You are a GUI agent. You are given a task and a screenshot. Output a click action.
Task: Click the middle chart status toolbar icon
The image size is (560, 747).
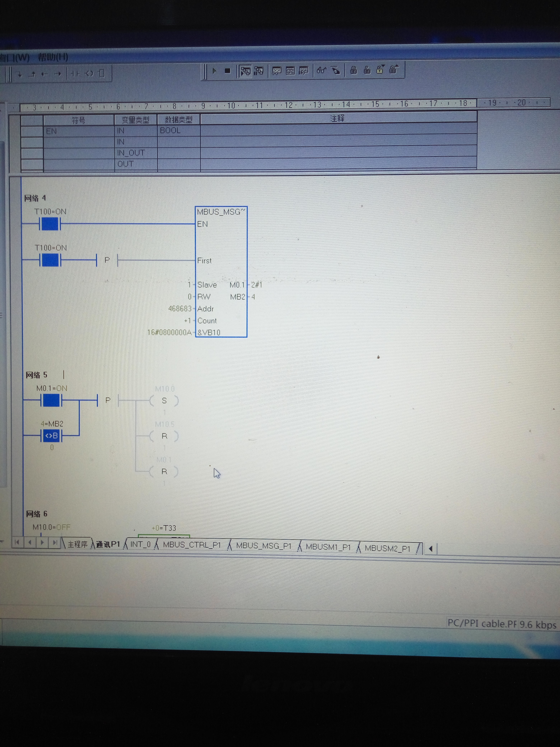(x=290, y=71)
